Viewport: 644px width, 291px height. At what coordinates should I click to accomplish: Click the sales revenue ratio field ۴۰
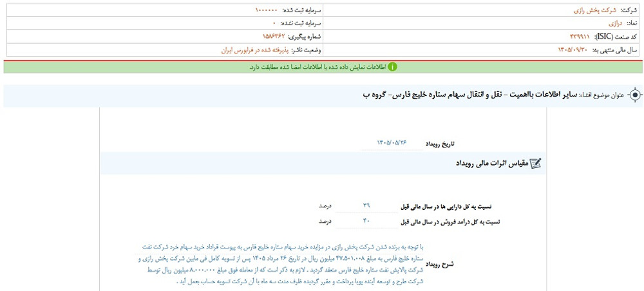[x=366, y=221]
